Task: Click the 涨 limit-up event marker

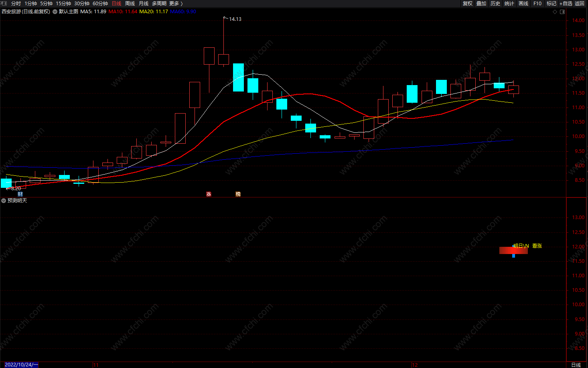Action: pyautogui.click(x=209, y=194)
